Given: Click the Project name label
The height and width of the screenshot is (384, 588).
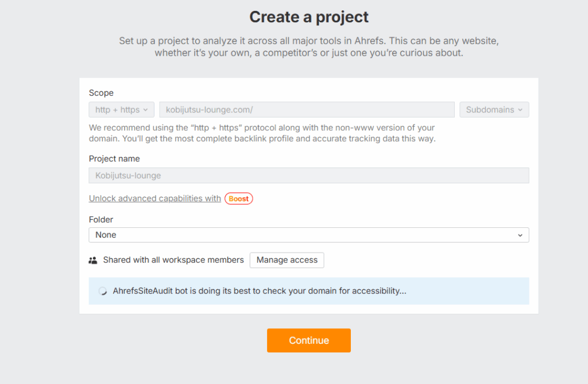Looking at the screenshot, I should (114, 158).
